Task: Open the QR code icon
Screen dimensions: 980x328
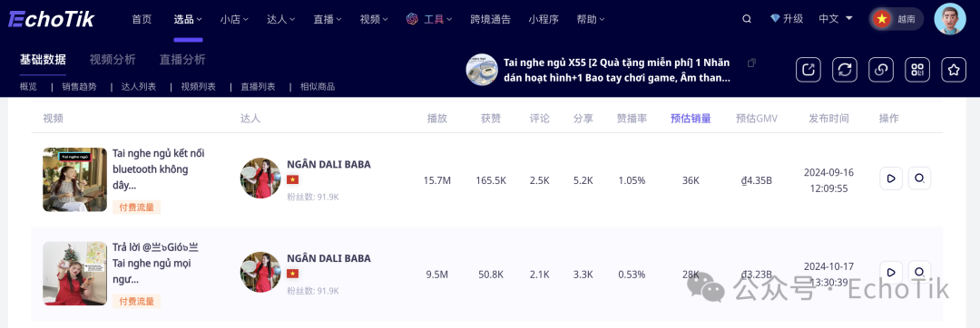Action: [917, 70]
